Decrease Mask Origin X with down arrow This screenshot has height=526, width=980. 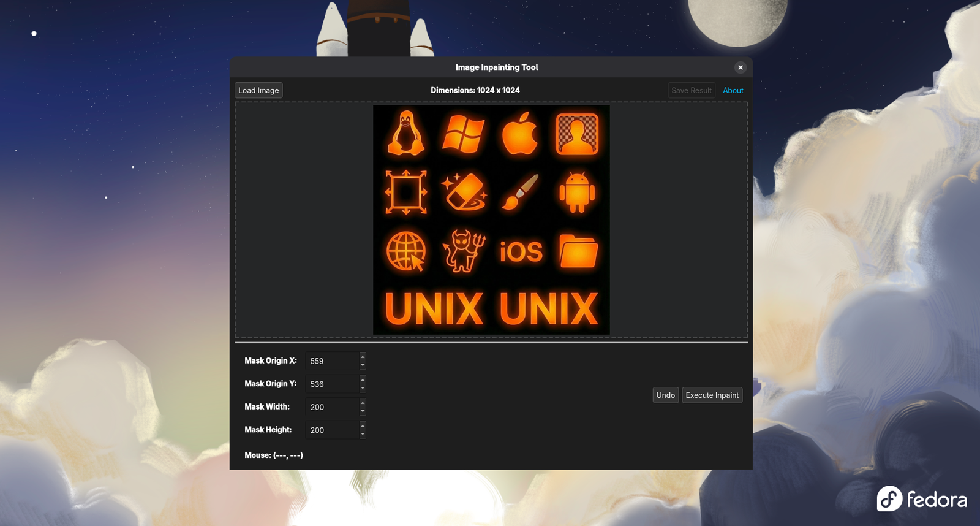click(363, 365)
